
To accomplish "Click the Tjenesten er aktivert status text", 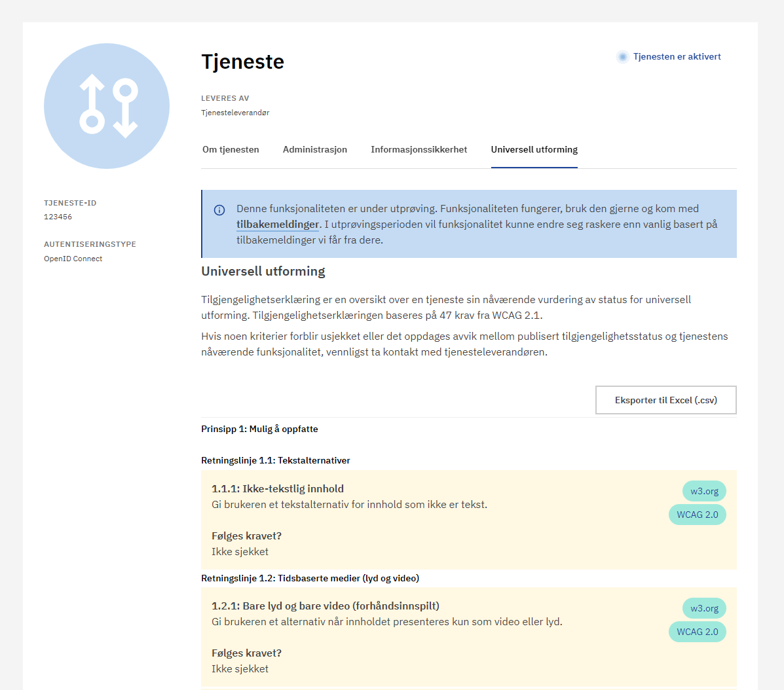I will [677, 57].
